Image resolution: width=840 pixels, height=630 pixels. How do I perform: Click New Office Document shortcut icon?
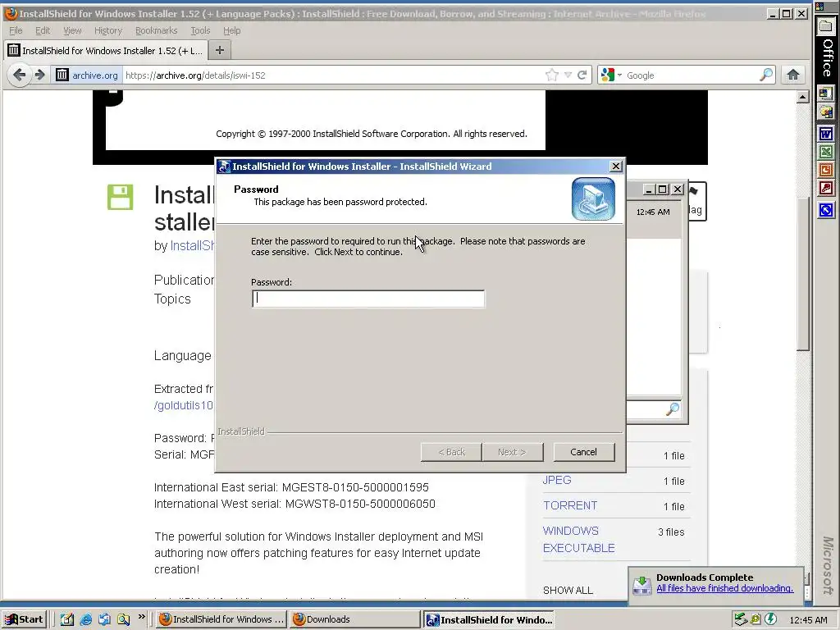pos(825,94)
